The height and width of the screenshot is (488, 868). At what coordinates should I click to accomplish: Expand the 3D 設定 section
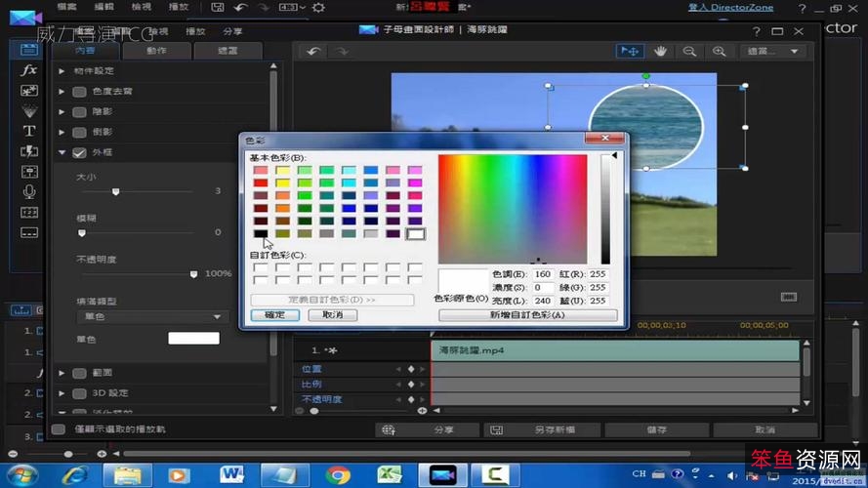[62, 393]
